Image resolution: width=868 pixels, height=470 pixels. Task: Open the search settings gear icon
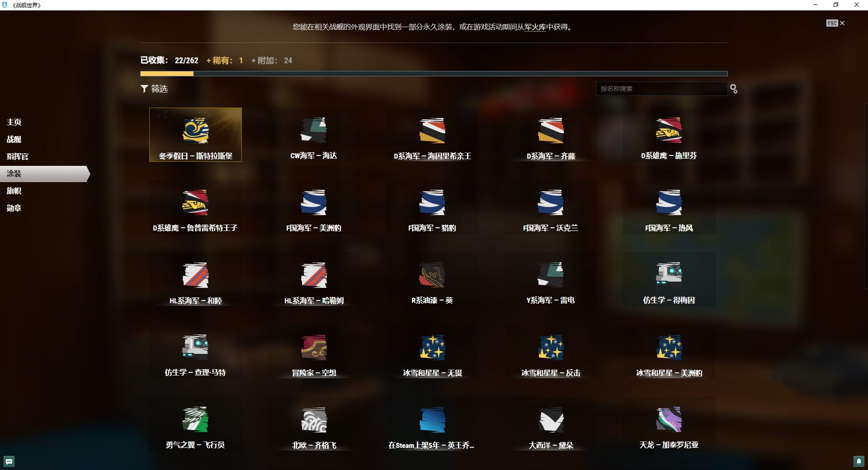coord(734,89)
